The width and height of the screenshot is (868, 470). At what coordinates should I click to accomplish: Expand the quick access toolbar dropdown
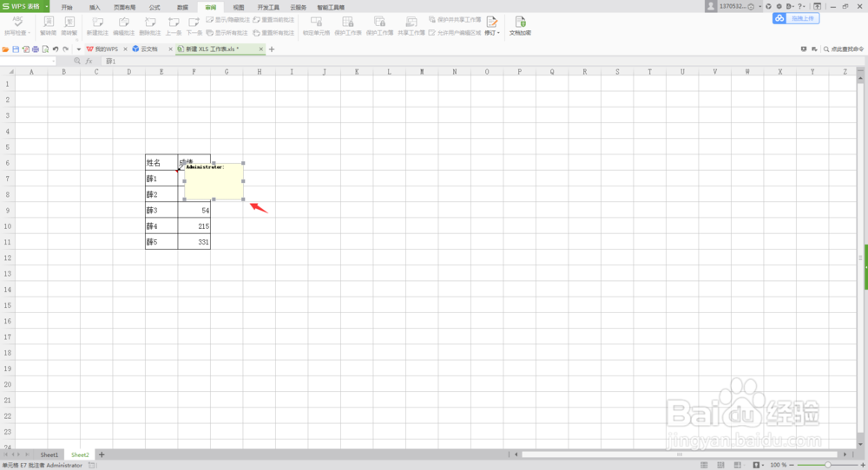pyautogui.click(x=79, y=49)
